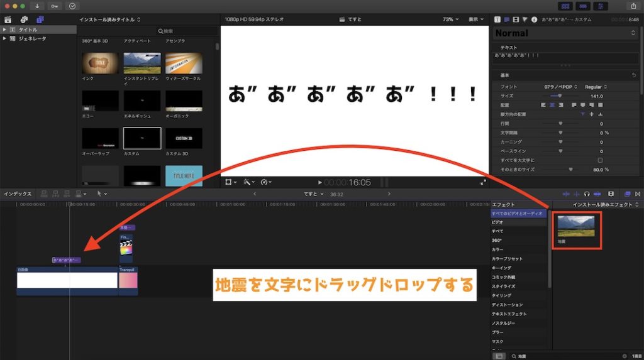
Task: Enable the すべてを大文字に checkbox
Action: tap(600, 160)
